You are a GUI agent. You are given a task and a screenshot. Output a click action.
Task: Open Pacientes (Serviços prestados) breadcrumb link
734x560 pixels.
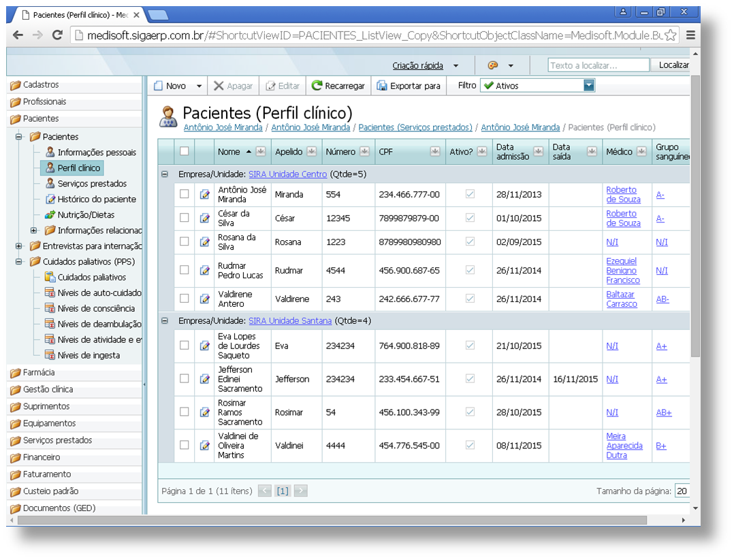click(x=415, y=127)
